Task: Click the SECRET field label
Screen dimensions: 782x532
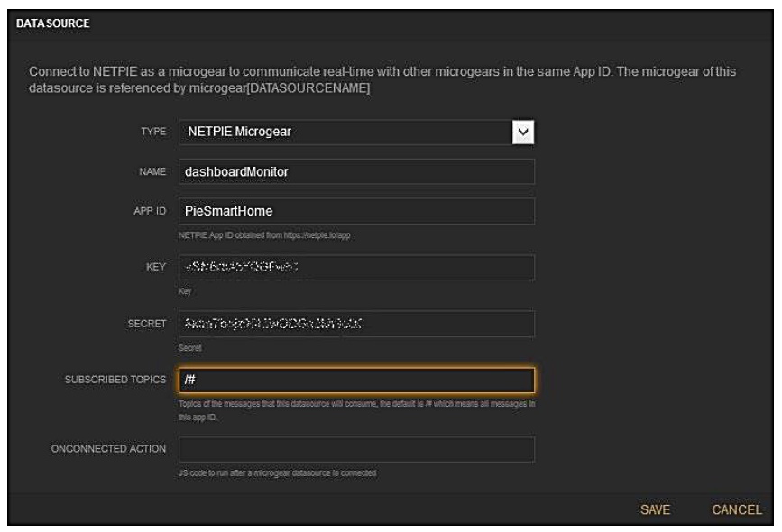Action: pyautogui.click(x=148, y=325)
